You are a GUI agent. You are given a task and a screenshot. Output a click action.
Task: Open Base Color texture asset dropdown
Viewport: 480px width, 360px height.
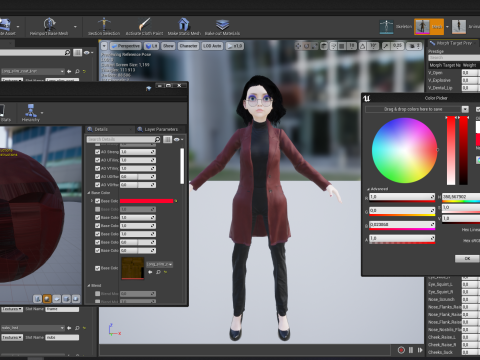coord(160,264)
